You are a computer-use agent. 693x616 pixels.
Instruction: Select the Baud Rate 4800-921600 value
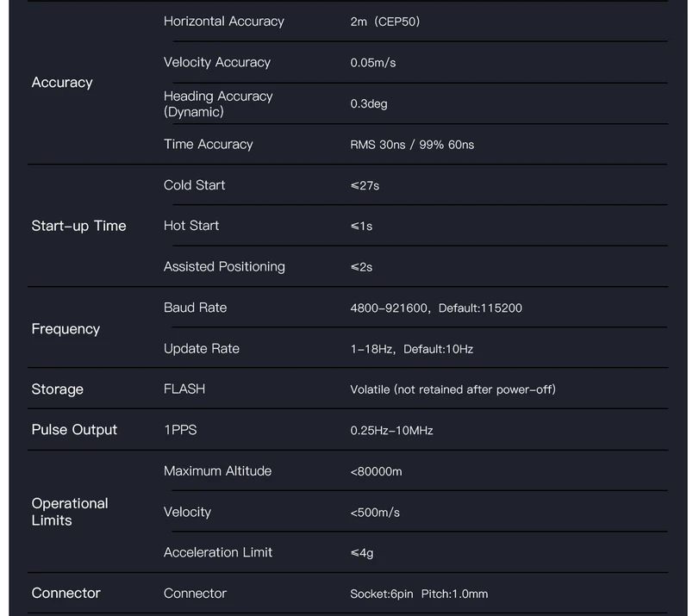(436, 308)
